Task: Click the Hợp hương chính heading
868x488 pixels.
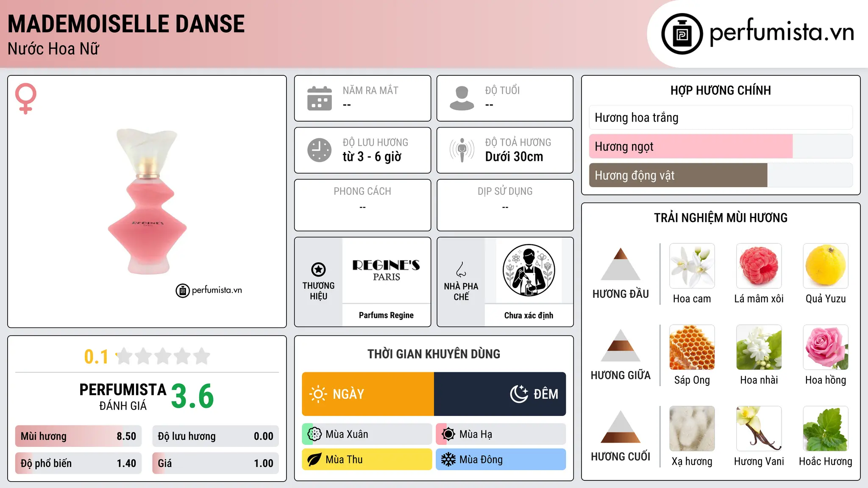Action: (x=721, y=90)
